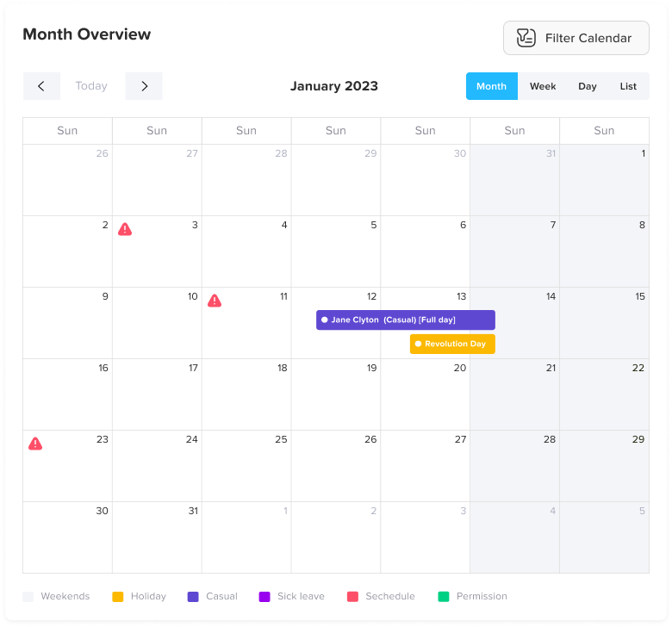
Task: Click the green Permission legend swatch
Action: 444,596
